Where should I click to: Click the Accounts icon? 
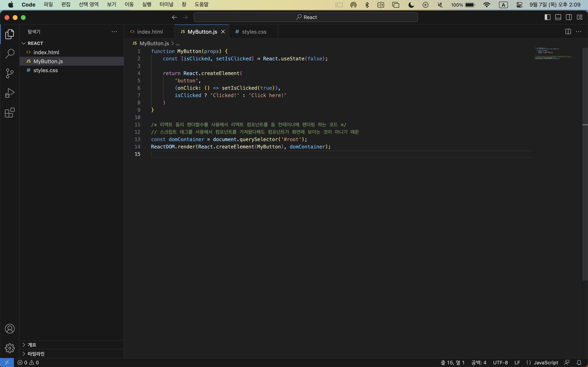pos(10,329)
